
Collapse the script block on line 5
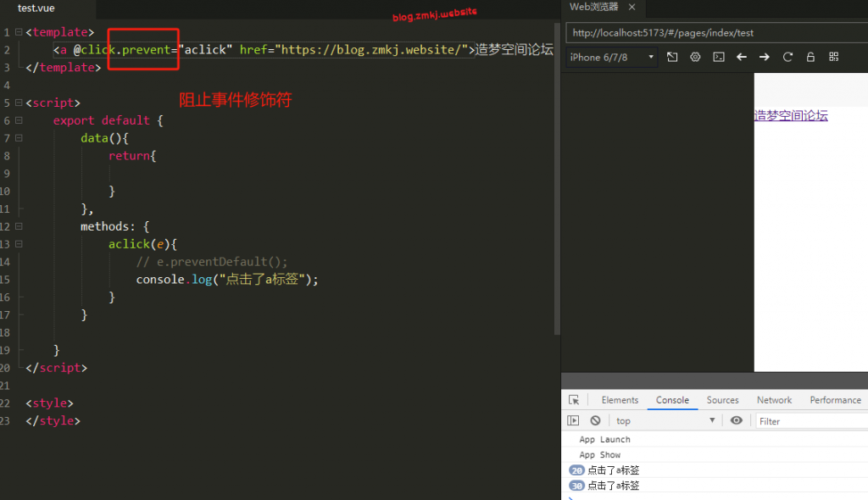pos(19,103)
